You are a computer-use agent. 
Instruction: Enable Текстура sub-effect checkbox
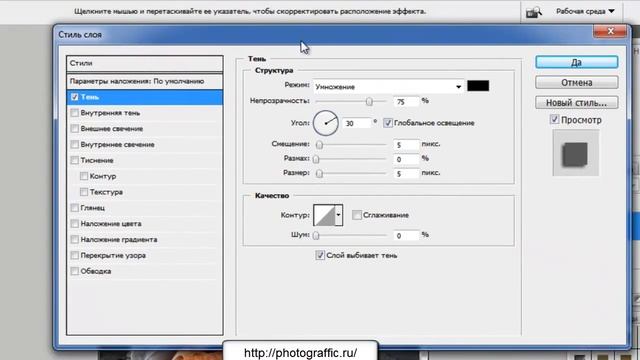coord(84,192)
